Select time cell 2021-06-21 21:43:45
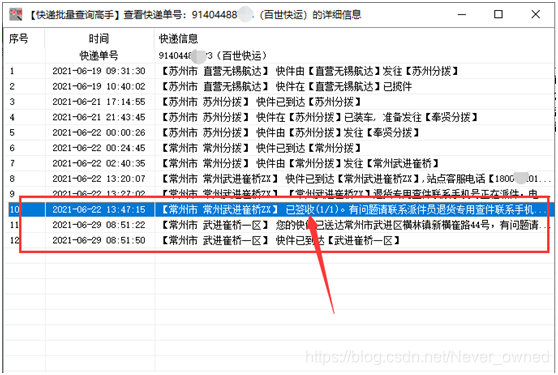The height and width of the screenshot is (375, 558). tap(99, 117)
